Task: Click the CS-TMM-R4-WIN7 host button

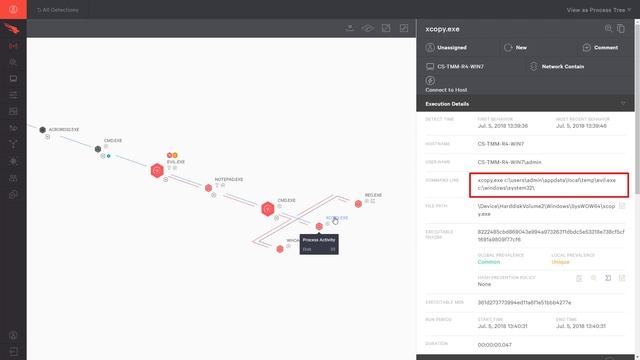Action: pyautogui.click(x=455, y=66)
